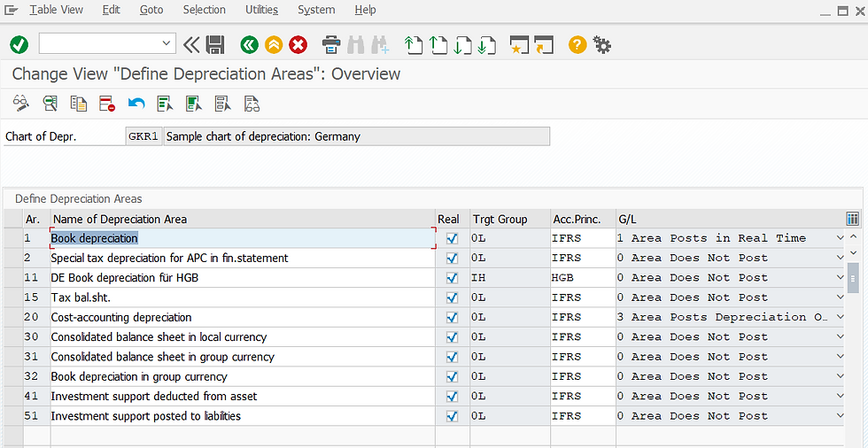Toggle Real for Book depreciation in group currency
The width and height of the screenshot is (868, 448).
(x=453, y=376)
